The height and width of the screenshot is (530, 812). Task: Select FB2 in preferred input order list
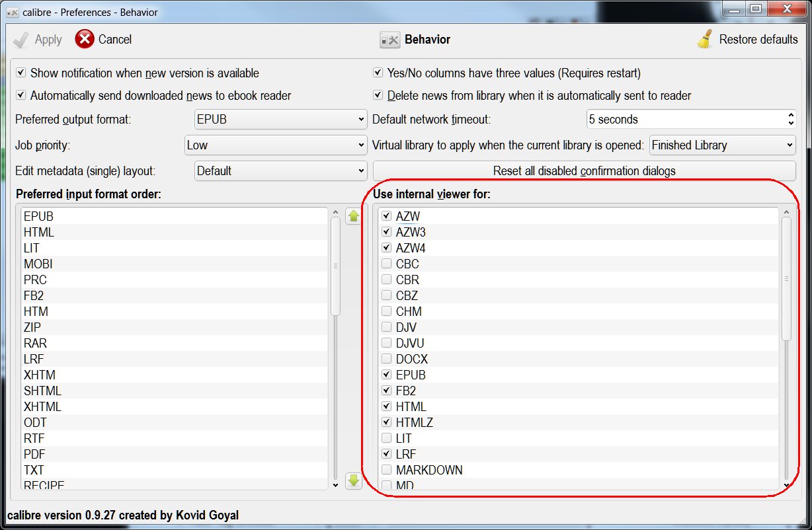click(175, 295)
